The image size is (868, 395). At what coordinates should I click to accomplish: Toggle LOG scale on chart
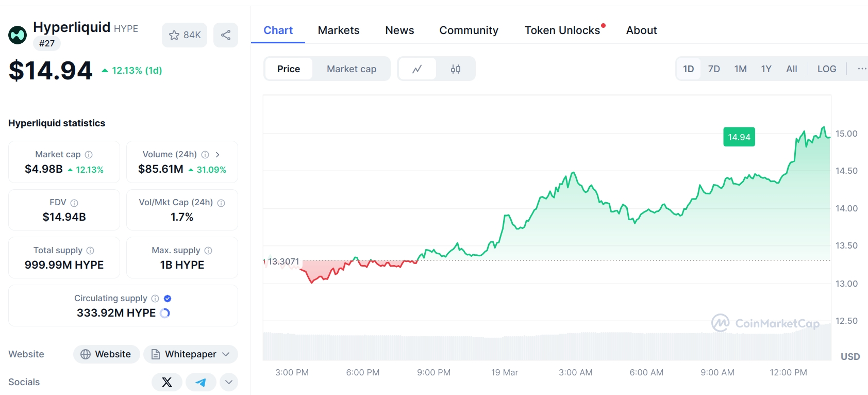tap(827, 69)
